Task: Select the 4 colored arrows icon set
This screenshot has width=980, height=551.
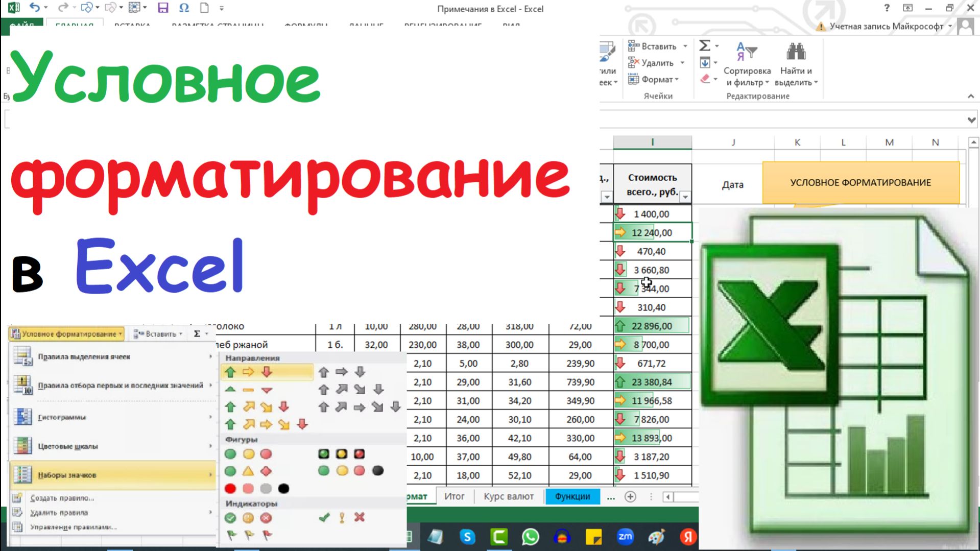Action: (257, 407)
